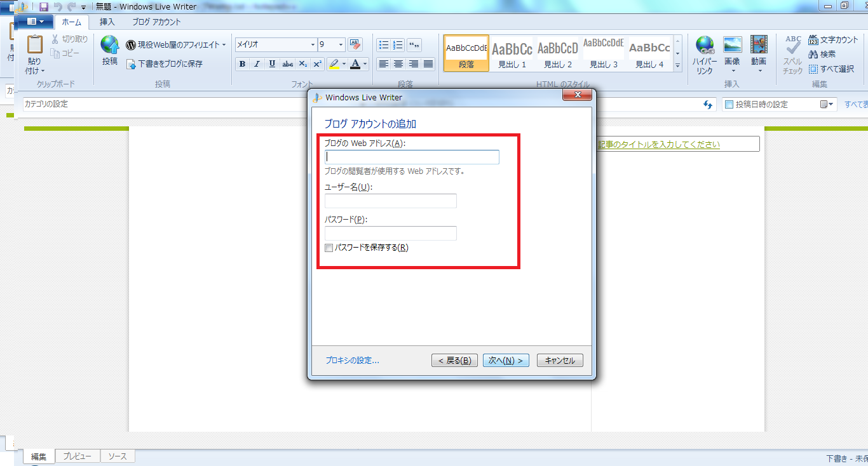Select the 見出し 1 heading style
Image resolution: width=868 pixels, height=466 pixels.
[512, 53]
